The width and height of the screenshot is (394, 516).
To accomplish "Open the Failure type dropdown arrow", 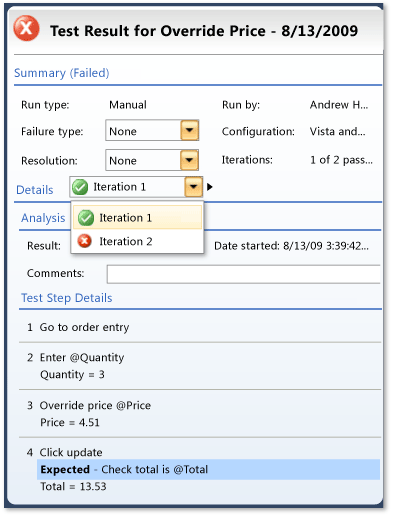I will (x=190, y=130).
